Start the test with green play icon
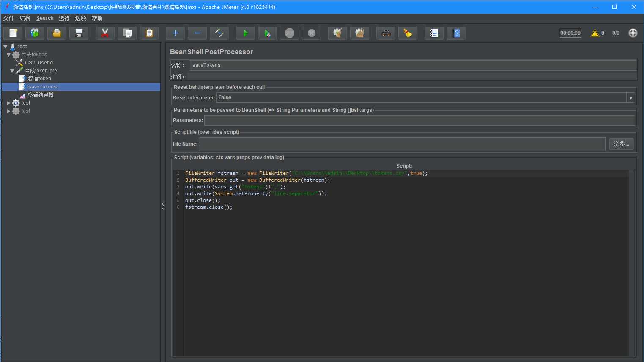 pyautogui.click(x=246, y=33)
